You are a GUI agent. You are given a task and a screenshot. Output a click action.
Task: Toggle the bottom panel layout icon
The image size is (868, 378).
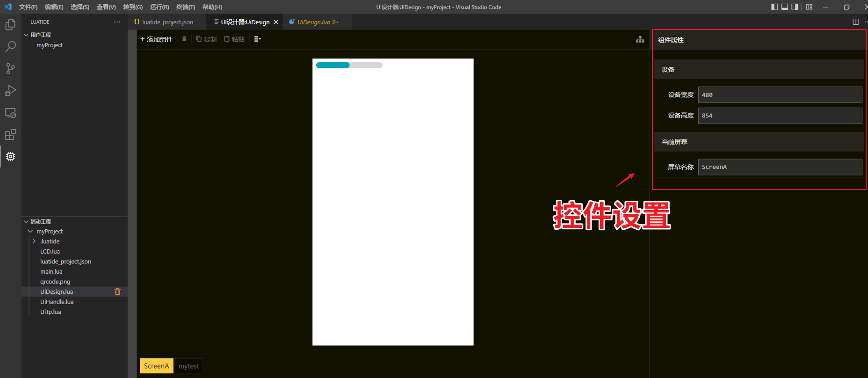click(x=785, y=7)
